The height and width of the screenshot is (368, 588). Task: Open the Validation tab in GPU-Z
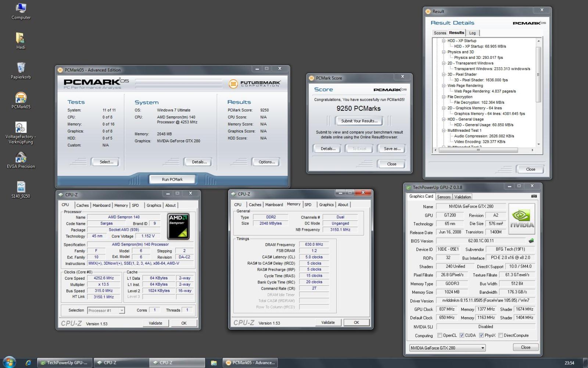point(463,197)
